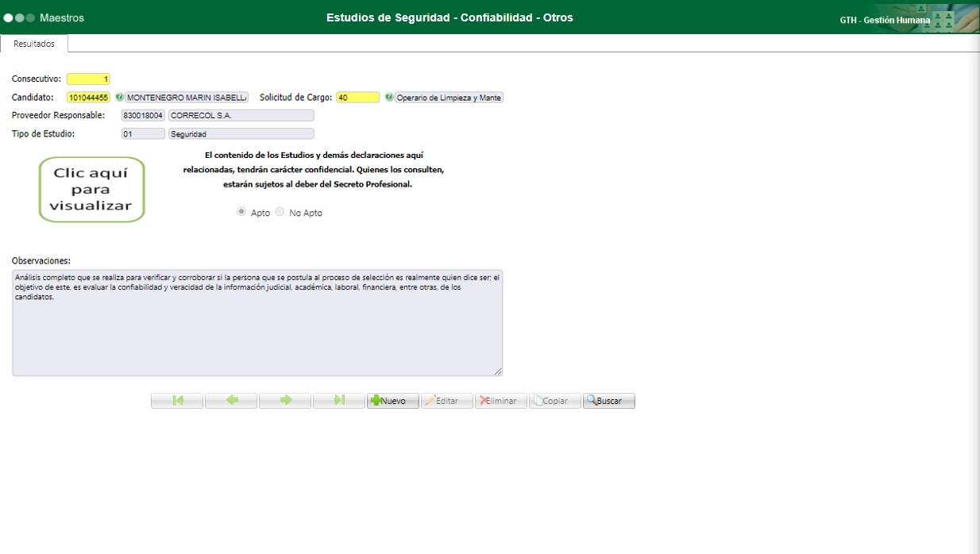Create a record with the Nuevo button

[392, 401]
